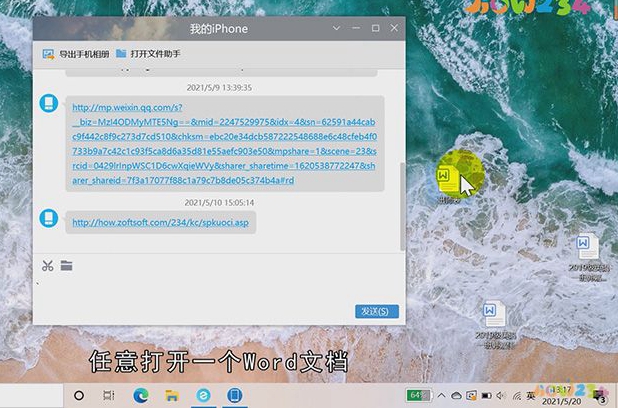The width and height of the screenshot is (618, 408).
Task: Select the scissors screenshot tool
Action: (48, 266)
